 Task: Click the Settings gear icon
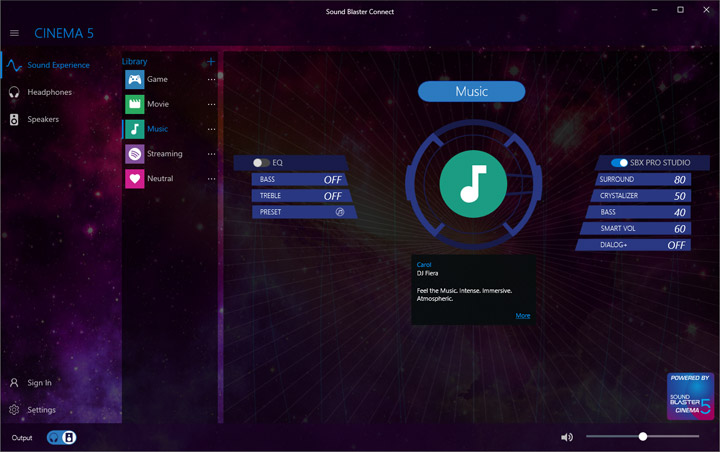click(x=14, y=410)
